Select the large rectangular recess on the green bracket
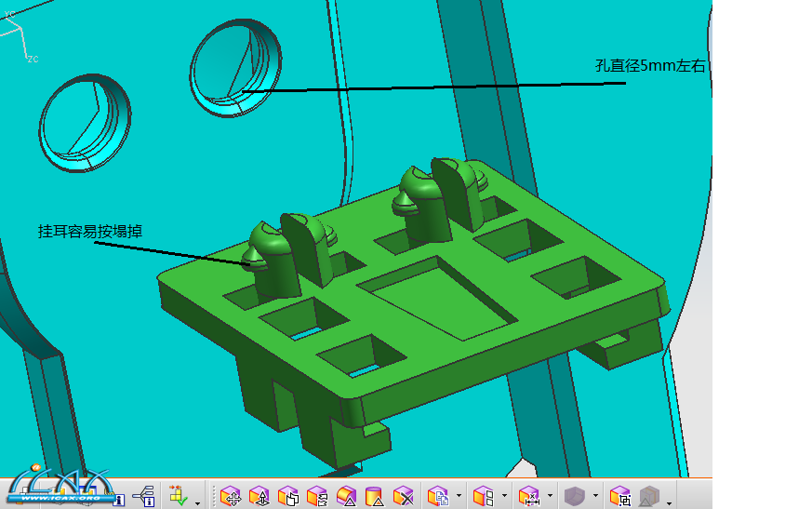 click(438, 298)
